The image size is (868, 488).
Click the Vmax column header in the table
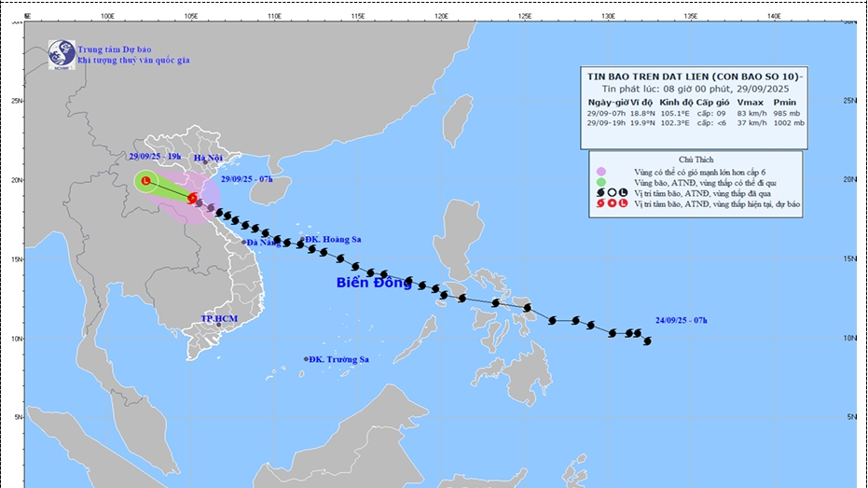click(751, 101)
